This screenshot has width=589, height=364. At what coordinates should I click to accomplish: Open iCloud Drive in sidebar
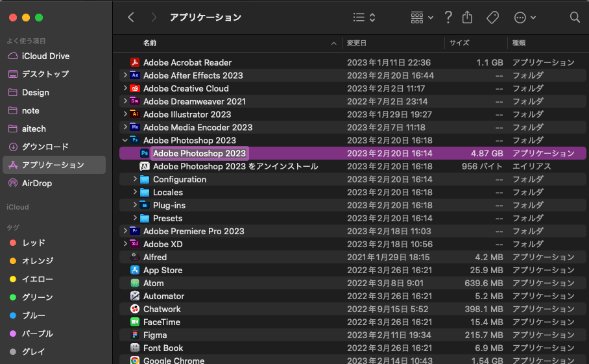54,56
